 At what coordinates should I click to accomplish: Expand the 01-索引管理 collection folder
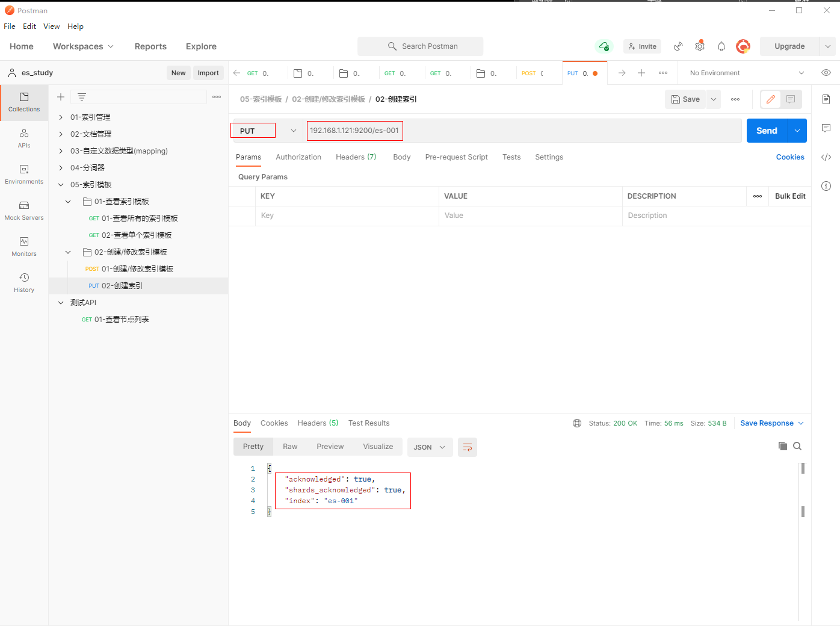tap(61, 117)
